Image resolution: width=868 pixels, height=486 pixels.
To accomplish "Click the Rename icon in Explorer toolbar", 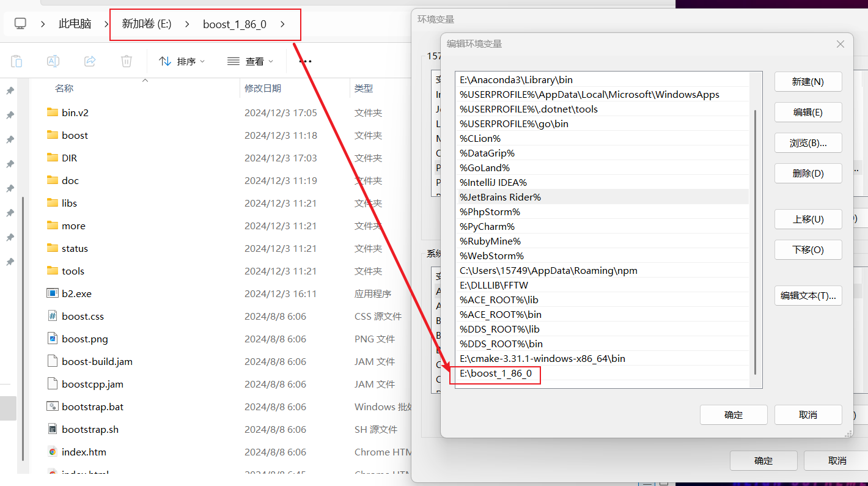I will tap(53, 61).
